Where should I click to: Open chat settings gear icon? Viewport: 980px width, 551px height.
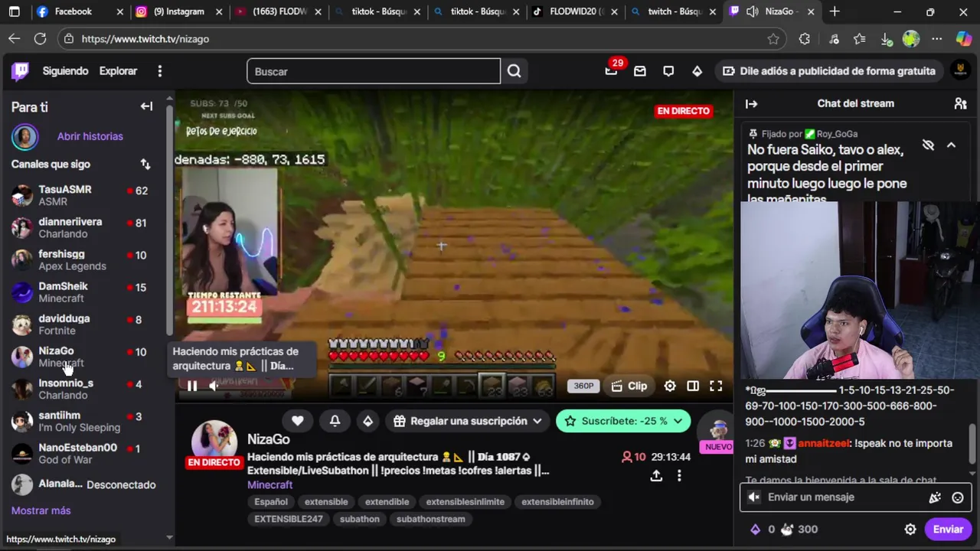(x=910, y=529)
